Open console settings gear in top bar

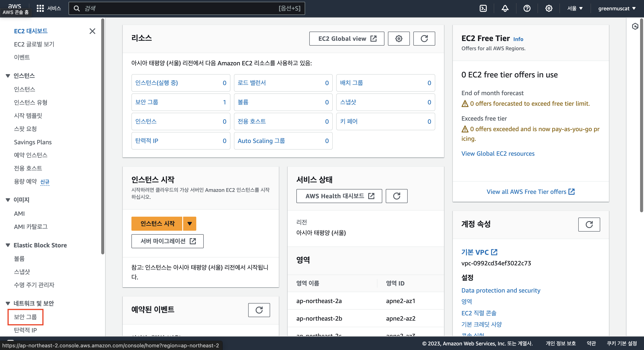point(549,9)
